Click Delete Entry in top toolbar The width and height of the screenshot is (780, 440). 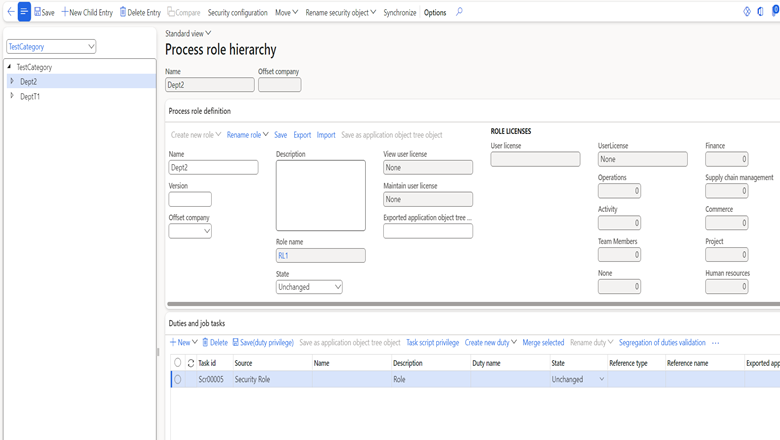tap(140, 12)
